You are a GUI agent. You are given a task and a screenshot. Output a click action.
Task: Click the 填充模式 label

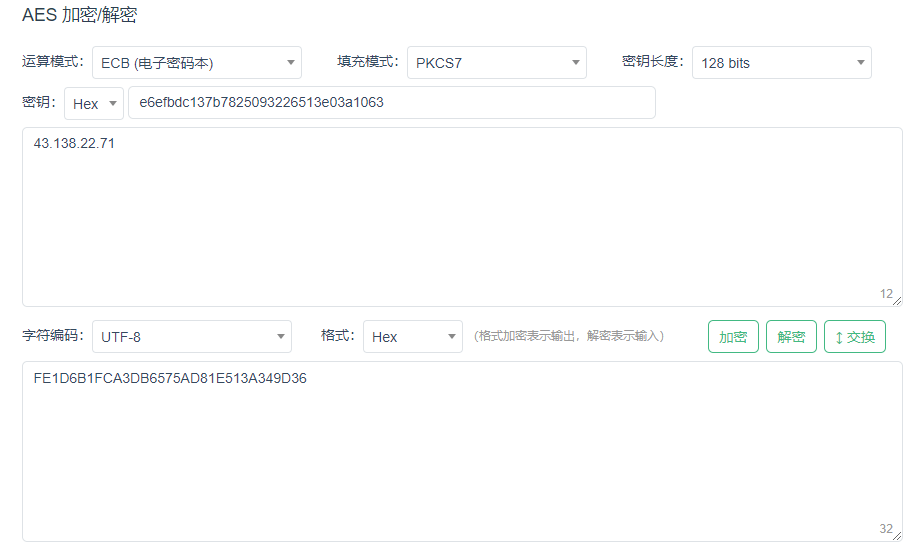click(368, 62)
